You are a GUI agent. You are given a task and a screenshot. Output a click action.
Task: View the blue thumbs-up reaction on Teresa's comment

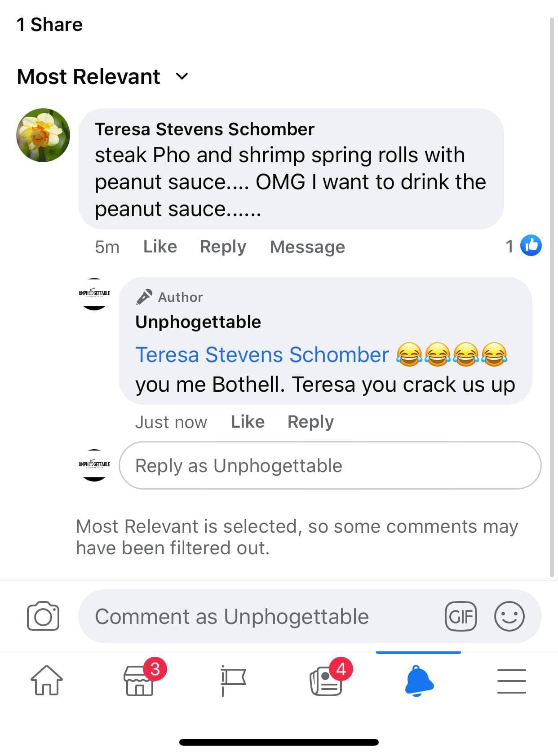531,245
